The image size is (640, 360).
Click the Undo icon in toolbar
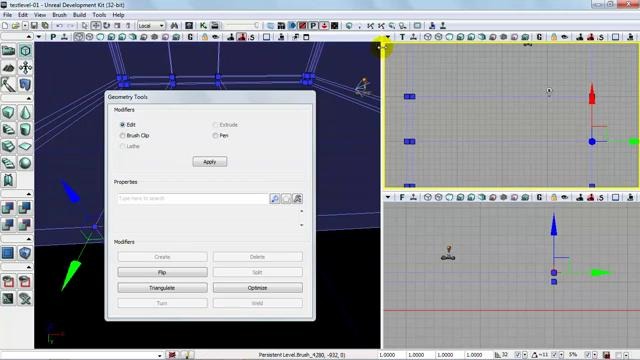(x=60, y=25)
